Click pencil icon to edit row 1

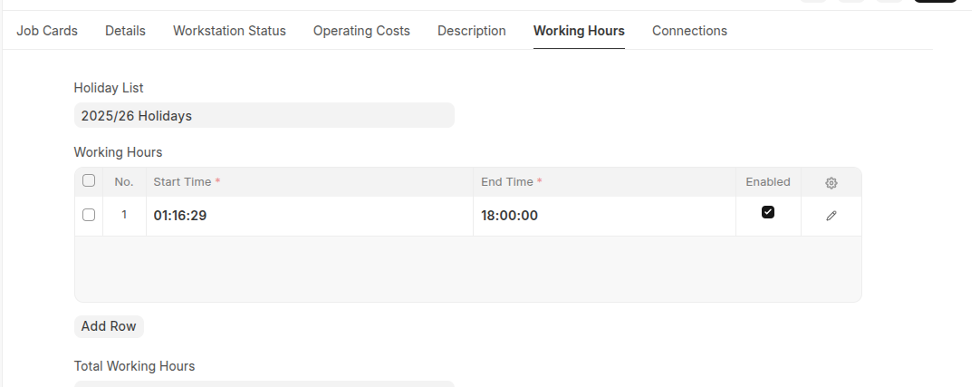tap(831, 216)
